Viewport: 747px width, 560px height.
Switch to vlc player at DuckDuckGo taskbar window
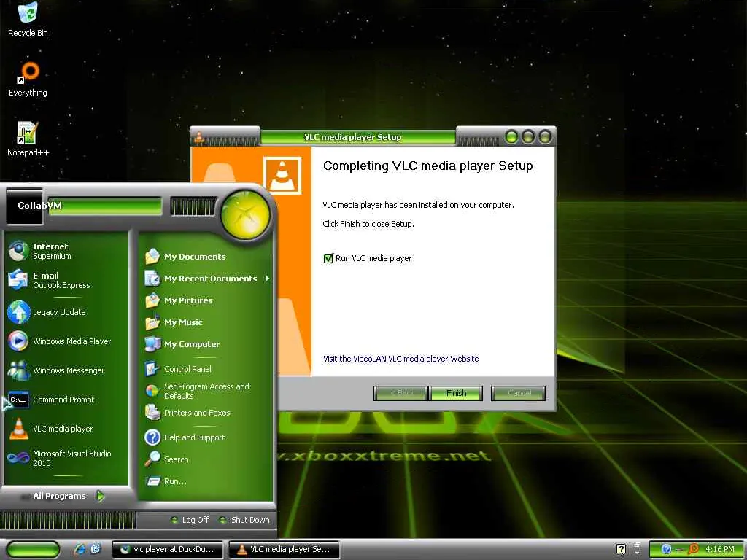[x=167, y=549]
